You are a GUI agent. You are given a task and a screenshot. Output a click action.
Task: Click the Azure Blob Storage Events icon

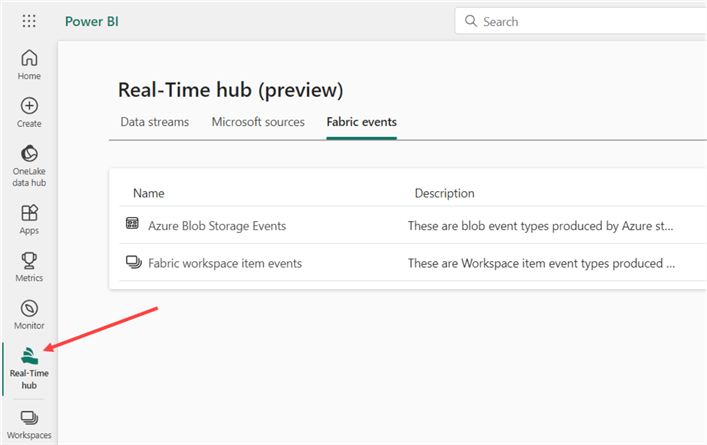[x=132, y=223]
